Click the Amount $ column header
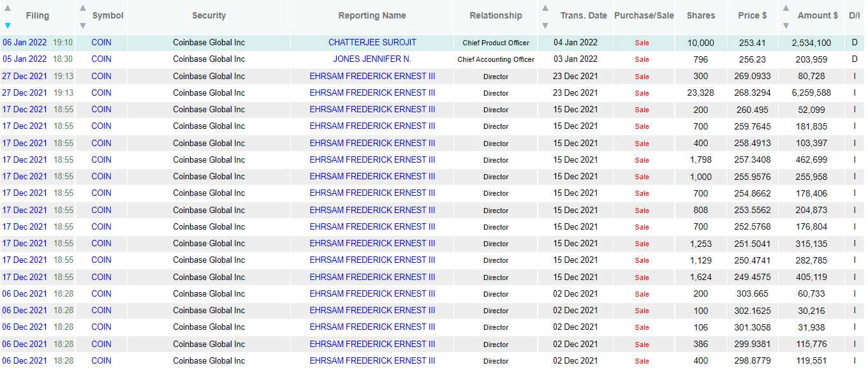The width and height of the screenshot is (868, 370). pos(818,15)
